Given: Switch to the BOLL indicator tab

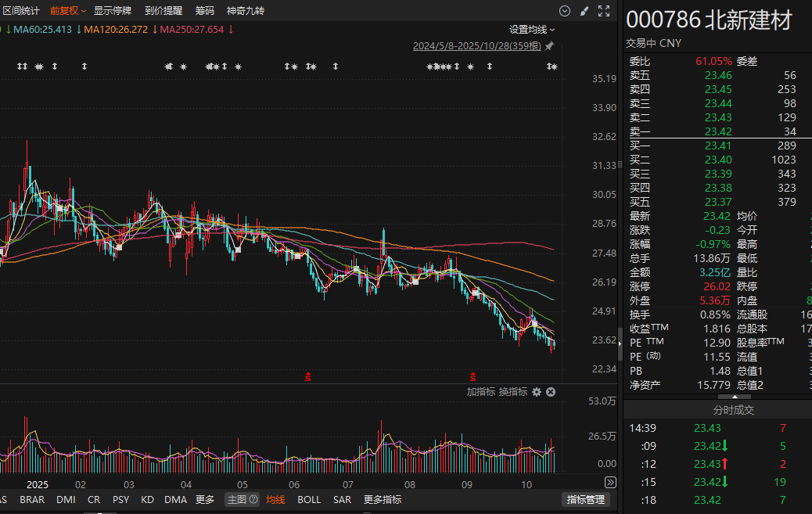Looking at the screenshot, I should 309,500.
